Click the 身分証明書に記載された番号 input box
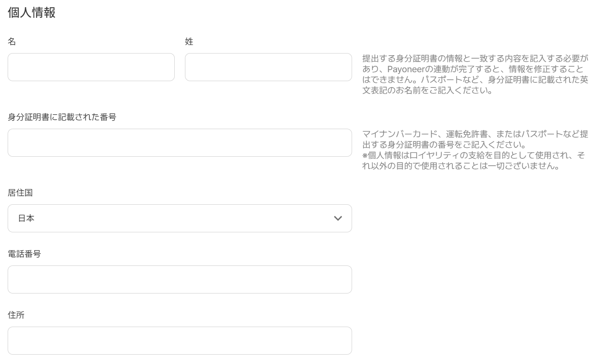The height and width of the screenshot is (364, 591). click(179, 143)
